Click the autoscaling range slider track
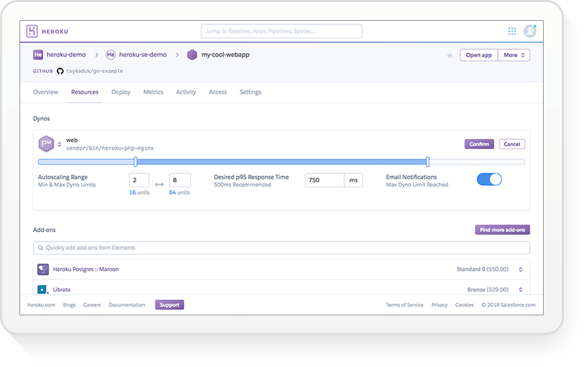This screenshot has height=367, width=588. tap(281, 162)
